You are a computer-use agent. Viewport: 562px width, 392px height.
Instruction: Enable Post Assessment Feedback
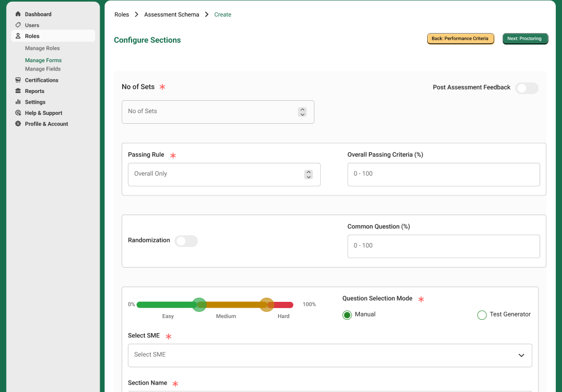(527, 88)
